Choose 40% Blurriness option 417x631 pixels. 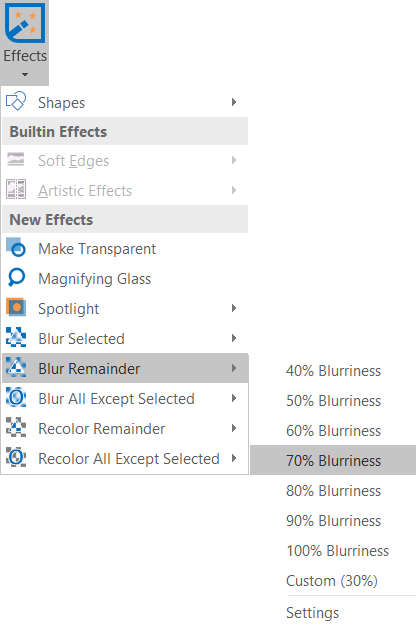pos(333,371)
